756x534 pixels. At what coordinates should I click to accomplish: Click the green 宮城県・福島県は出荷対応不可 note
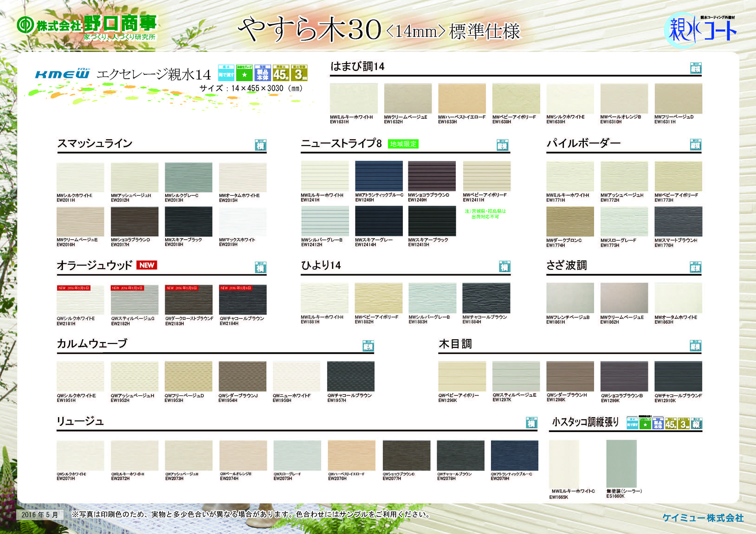click(x=485, y=214)
